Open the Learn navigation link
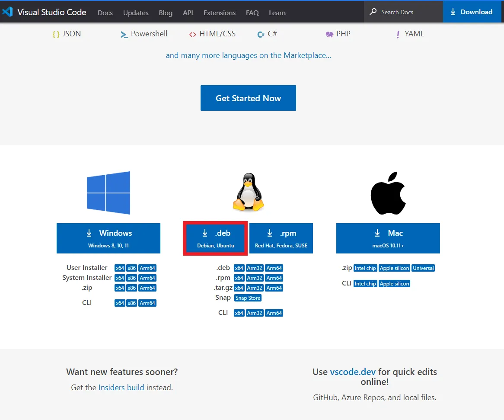This screenshot has height=420, width=504. [277, 13]
